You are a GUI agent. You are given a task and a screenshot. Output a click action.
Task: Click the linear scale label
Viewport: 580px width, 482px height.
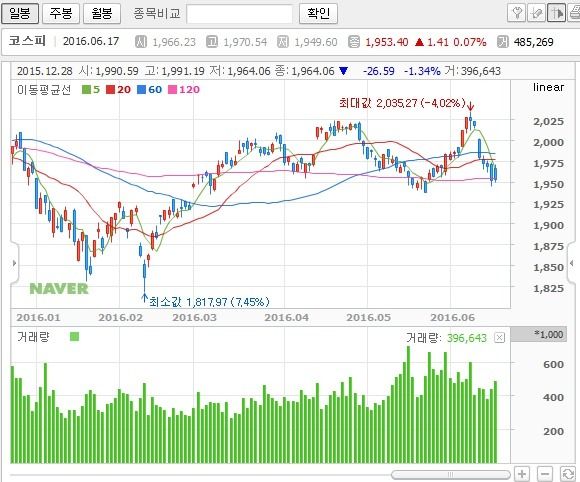[548, 87]
